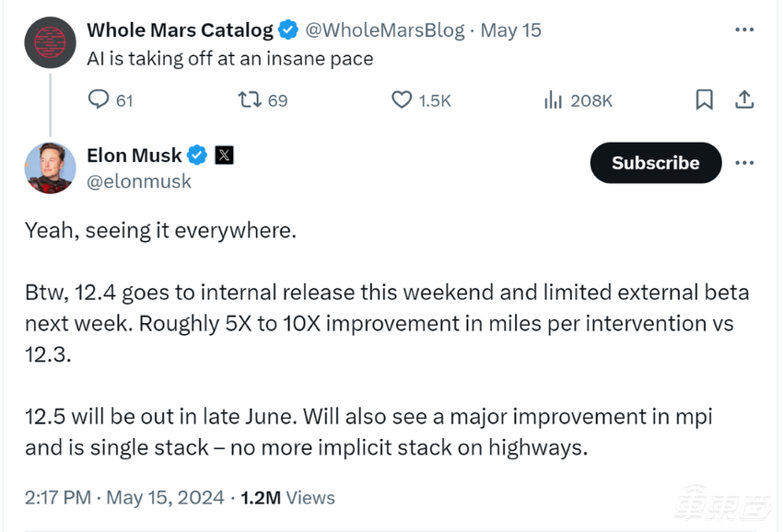The image size is (783, 532).
Task: Click Whole Mars Catalog profile avatar
Action: [50, 41]
